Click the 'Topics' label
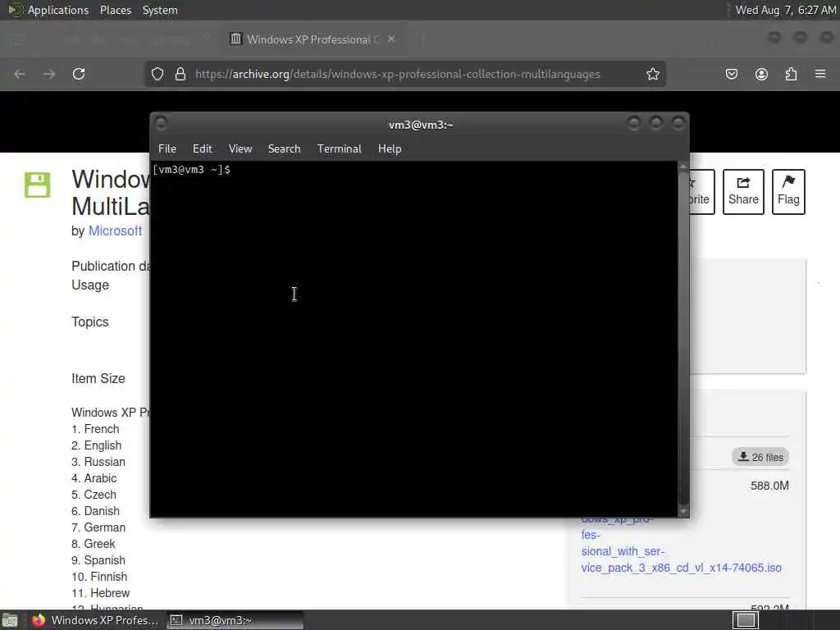The width and height of the screenshot is (840, 630). coord(90,322)
